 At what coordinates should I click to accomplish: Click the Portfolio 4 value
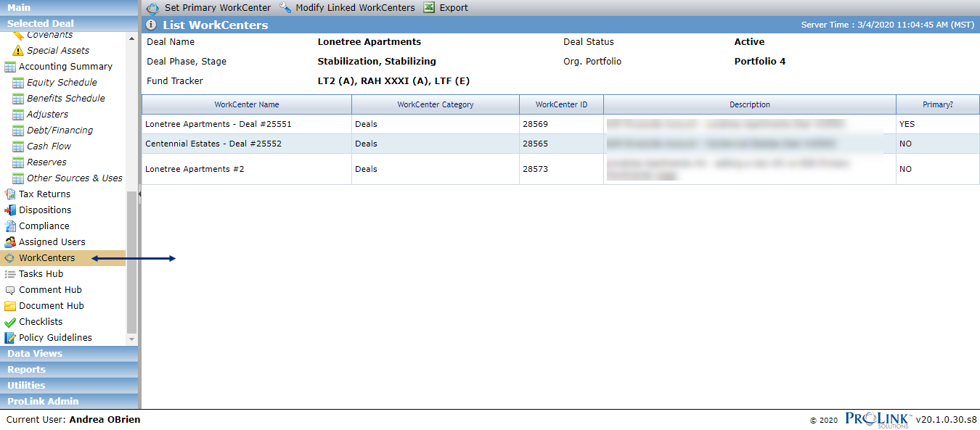760,62
